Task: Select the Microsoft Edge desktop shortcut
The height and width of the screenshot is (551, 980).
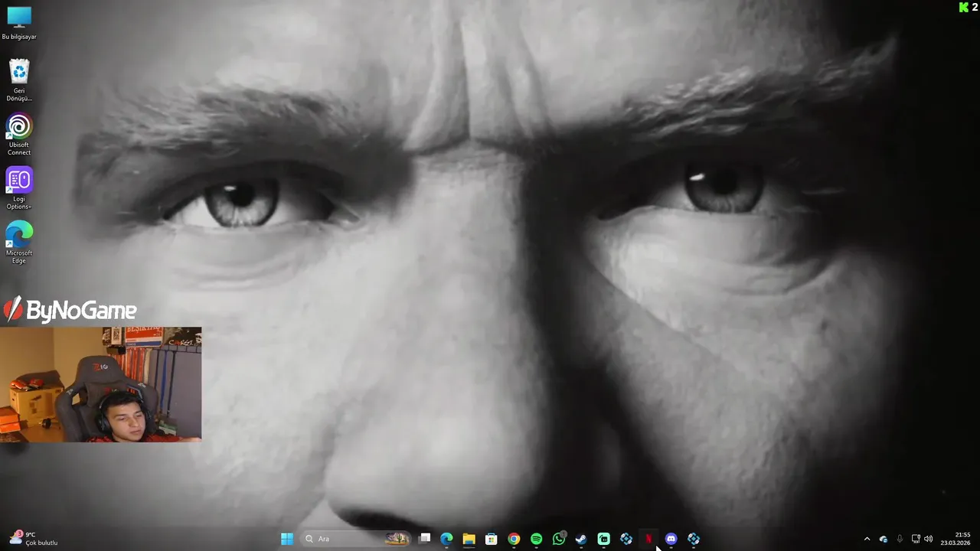Action: tap(19, 243)
